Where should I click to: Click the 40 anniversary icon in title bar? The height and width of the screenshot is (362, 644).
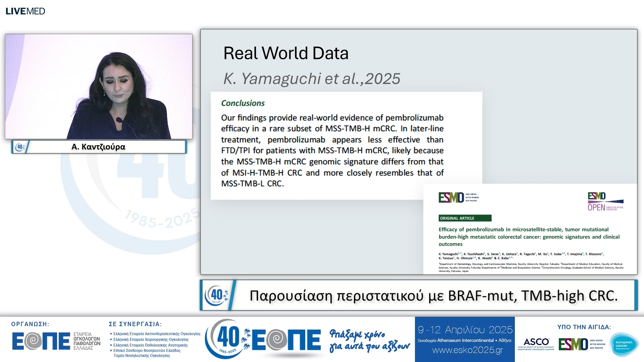pos(217,295)
